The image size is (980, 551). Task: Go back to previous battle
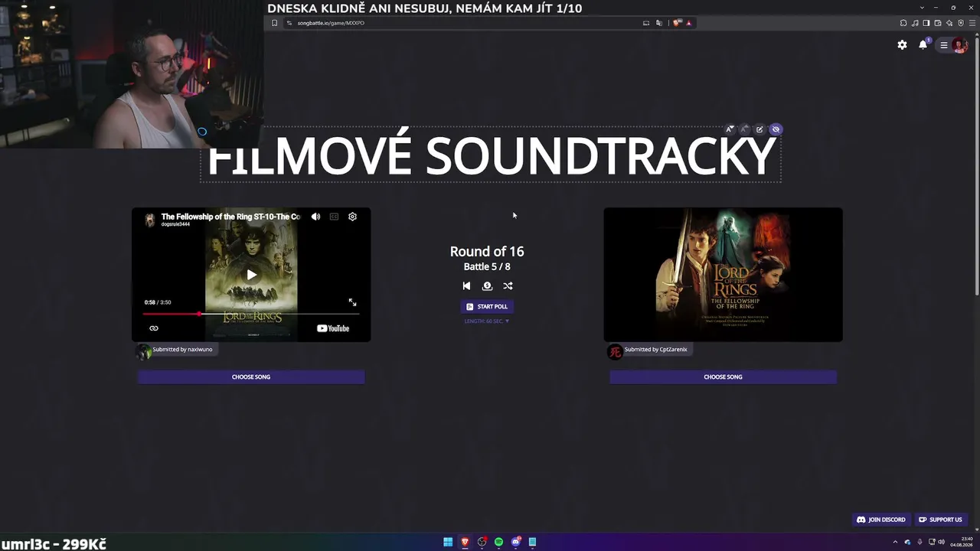[466, 285]
